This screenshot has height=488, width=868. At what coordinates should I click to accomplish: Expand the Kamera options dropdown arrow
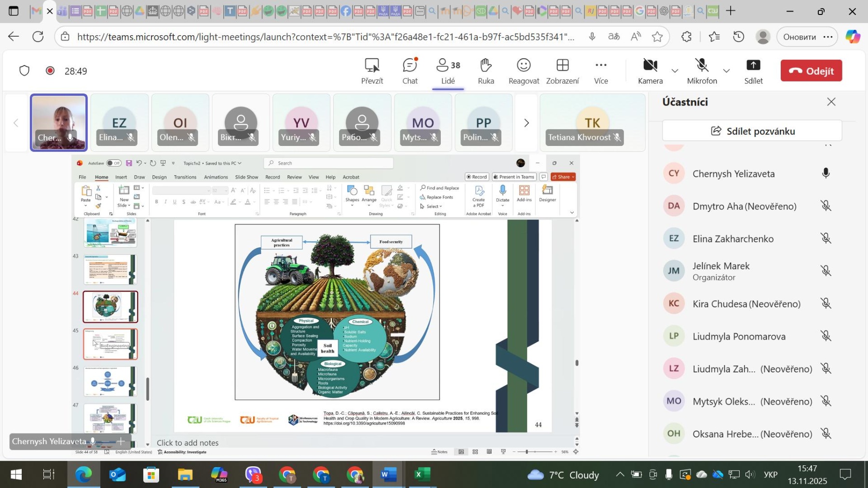[x=675, y=71]
